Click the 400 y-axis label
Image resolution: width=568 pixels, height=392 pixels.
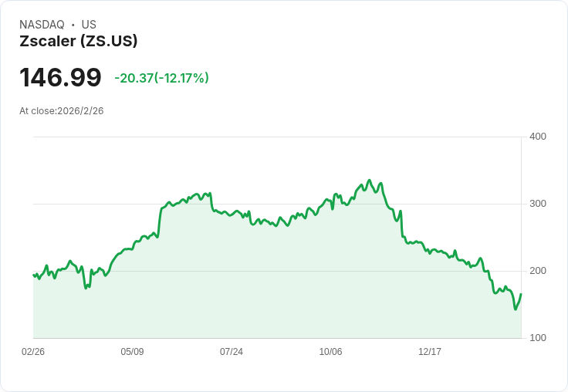click(538, 137)
